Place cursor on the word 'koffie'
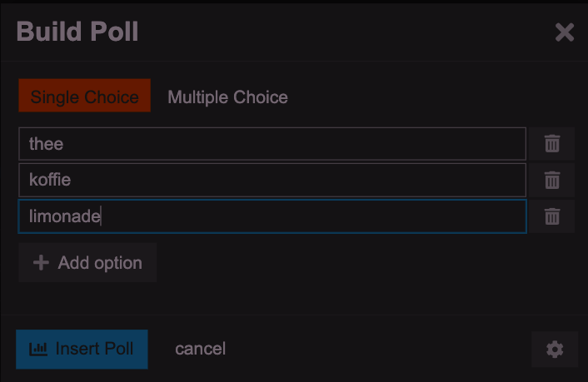Viewport: 588px width, 382px height. coord(50,180)
